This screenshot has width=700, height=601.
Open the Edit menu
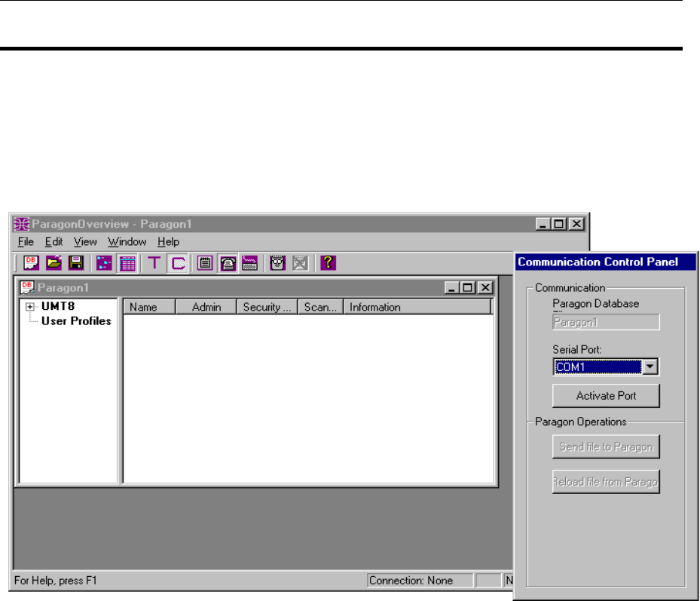click(x=53, y=242)
